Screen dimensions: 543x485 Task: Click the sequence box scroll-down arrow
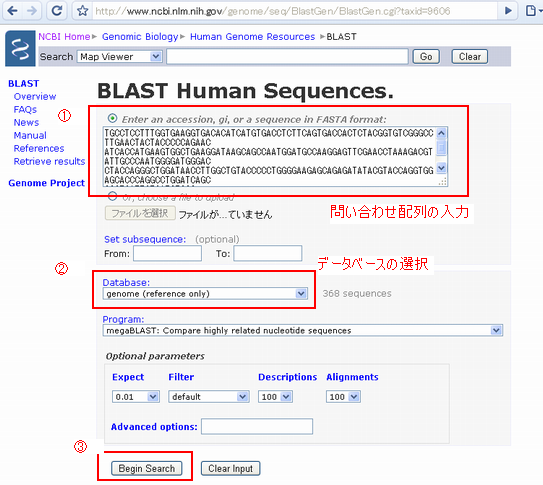(441, 168)
